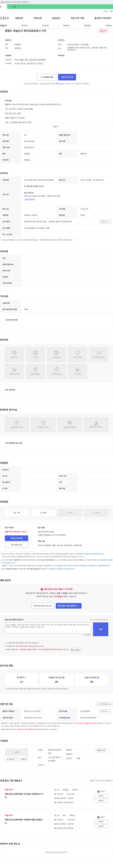Click the 인증기관 info icon

tap(66, 711)
